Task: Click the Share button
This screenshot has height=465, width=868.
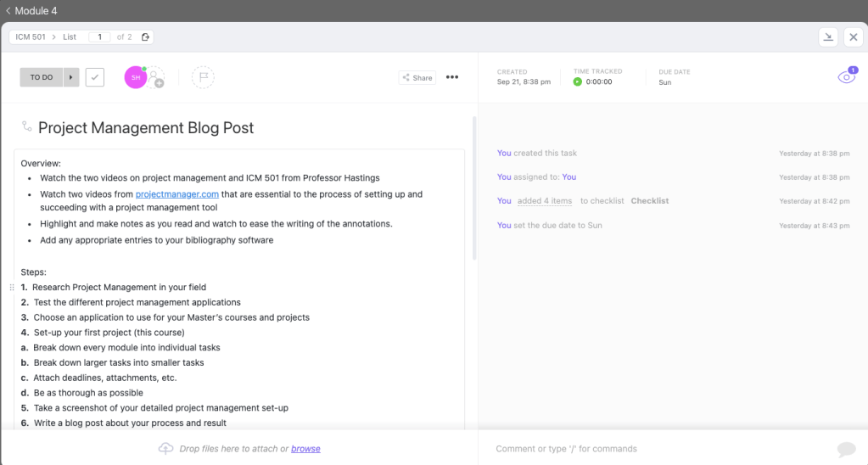Action: click(417, 77)
